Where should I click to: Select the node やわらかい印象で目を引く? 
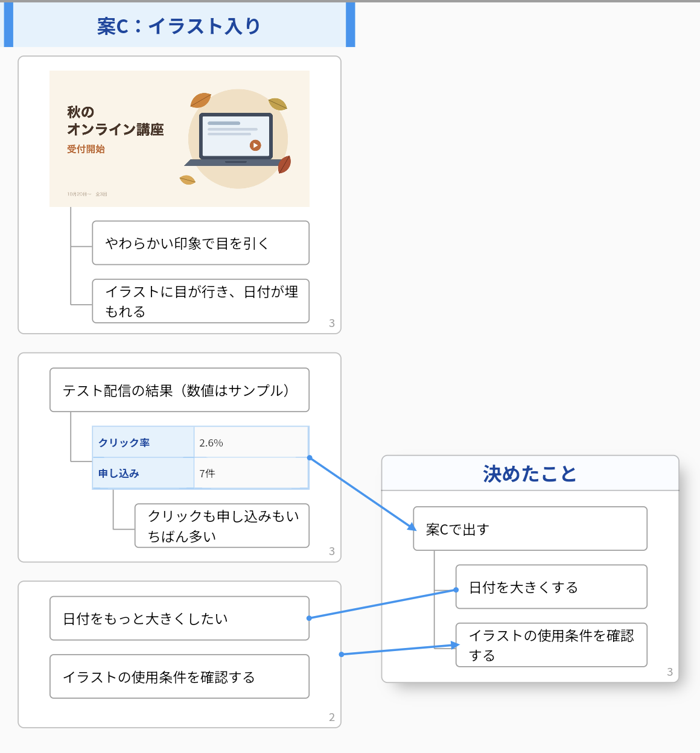coord(200,243)
